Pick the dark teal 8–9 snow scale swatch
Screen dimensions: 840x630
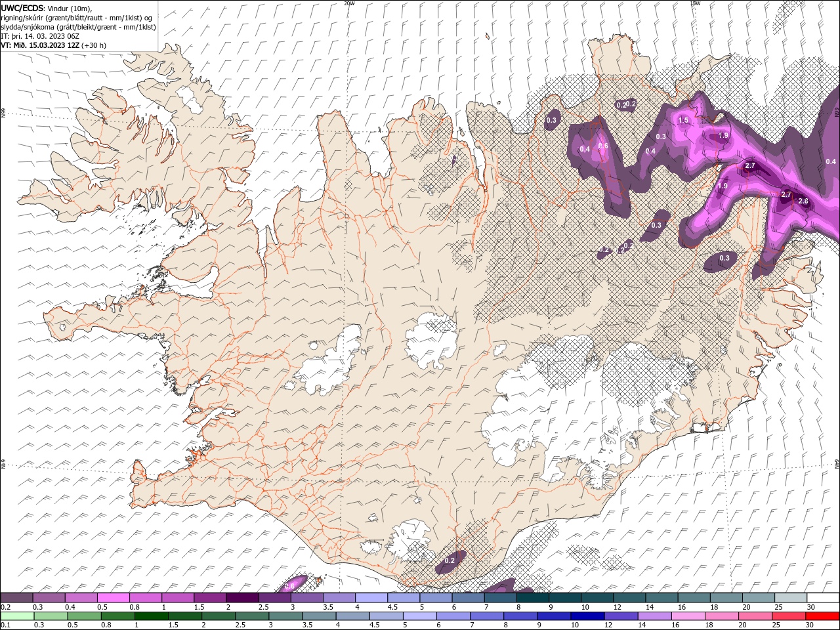(532, 598)
